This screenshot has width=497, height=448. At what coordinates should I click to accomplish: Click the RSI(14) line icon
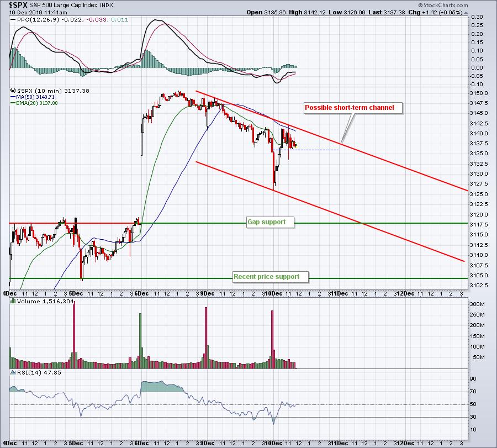click(13, 372)
